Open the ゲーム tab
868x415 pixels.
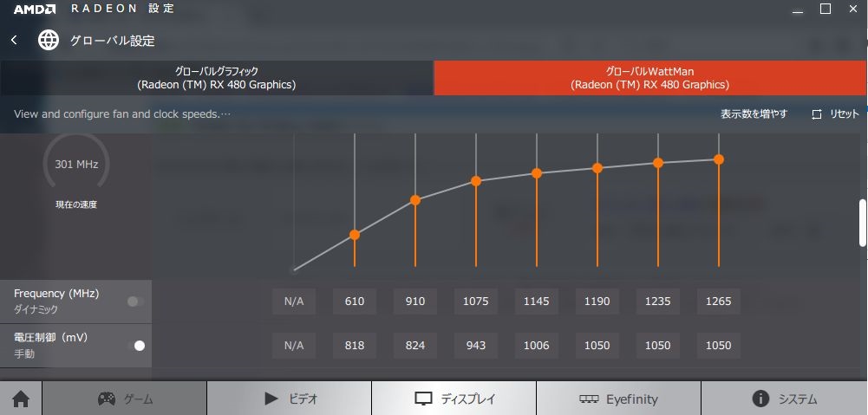click(125, 399)
